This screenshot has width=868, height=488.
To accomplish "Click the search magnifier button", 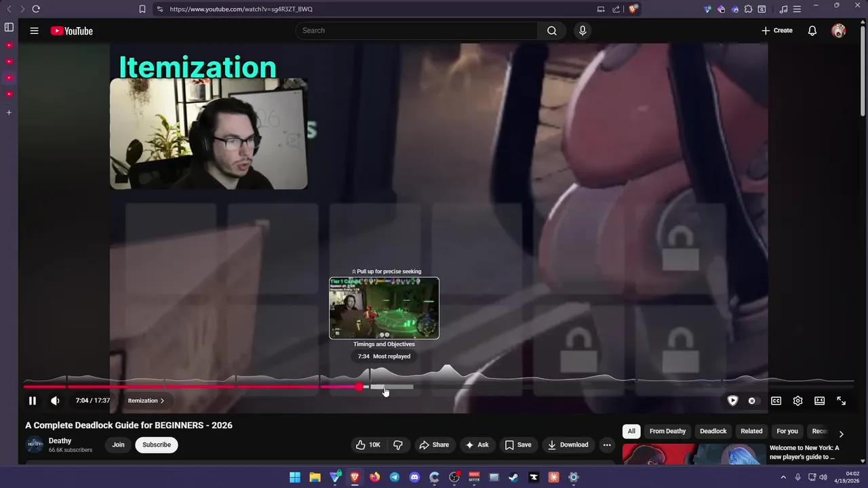I will tap(552, 30).
